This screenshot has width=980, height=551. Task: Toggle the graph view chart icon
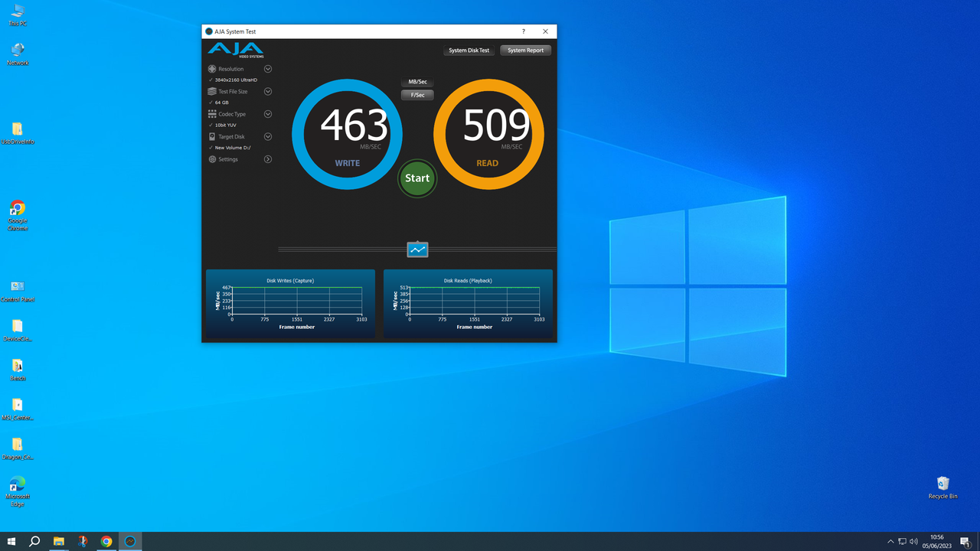coord(417,249)
